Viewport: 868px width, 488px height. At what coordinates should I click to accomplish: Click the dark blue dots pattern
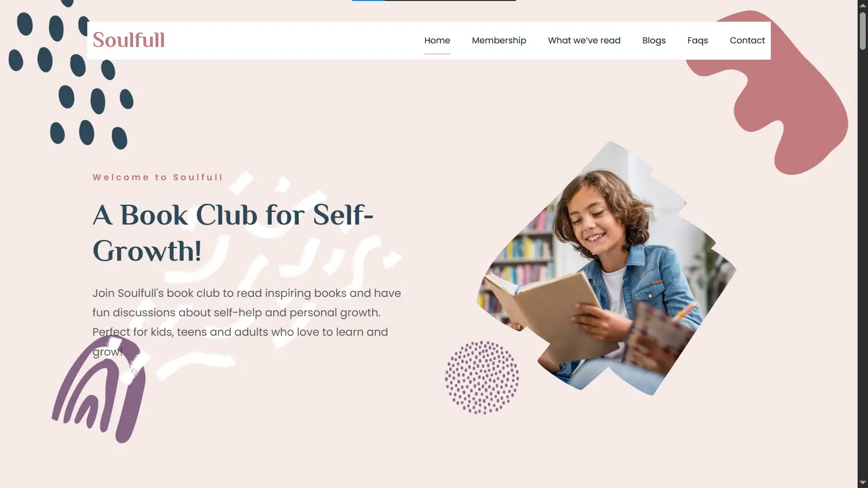pos(71,75)
